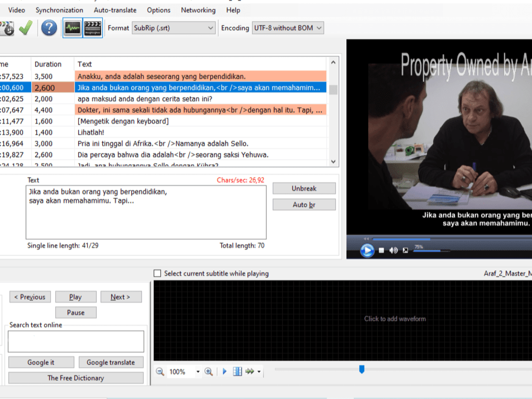The height and width of the screenshot is (399, 532).
Task: Zoom in the waveform with magnifier plus
Action: tap(209, 371)
